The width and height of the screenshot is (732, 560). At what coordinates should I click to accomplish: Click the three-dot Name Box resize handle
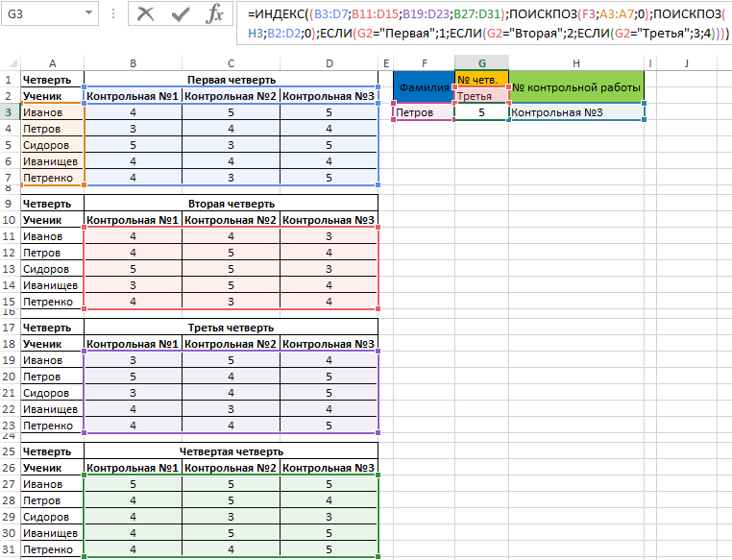[111, 14]
